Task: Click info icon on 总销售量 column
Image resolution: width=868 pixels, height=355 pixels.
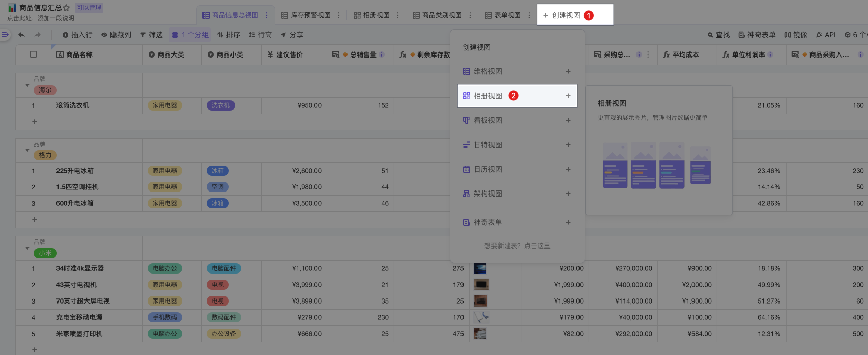Action: [382, 54]
